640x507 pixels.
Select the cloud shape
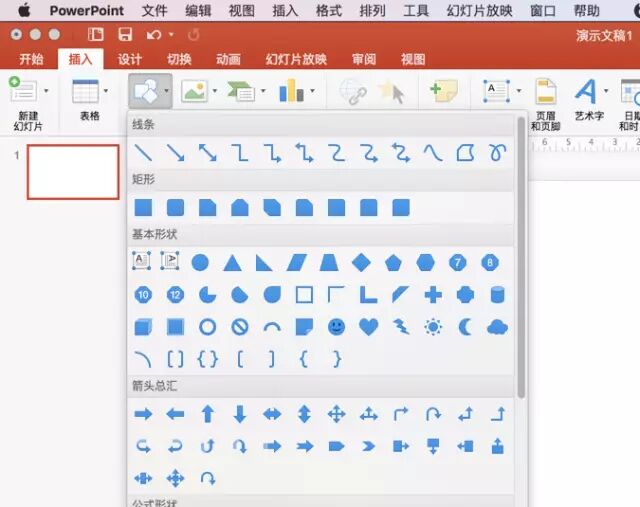click(x=498, y=327)
